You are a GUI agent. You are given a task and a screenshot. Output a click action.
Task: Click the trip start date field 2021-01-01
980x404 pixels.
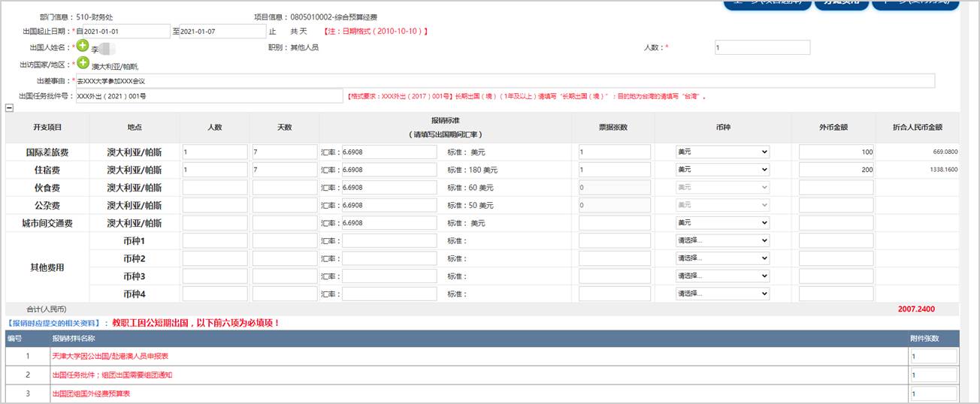tap(123, 32)
